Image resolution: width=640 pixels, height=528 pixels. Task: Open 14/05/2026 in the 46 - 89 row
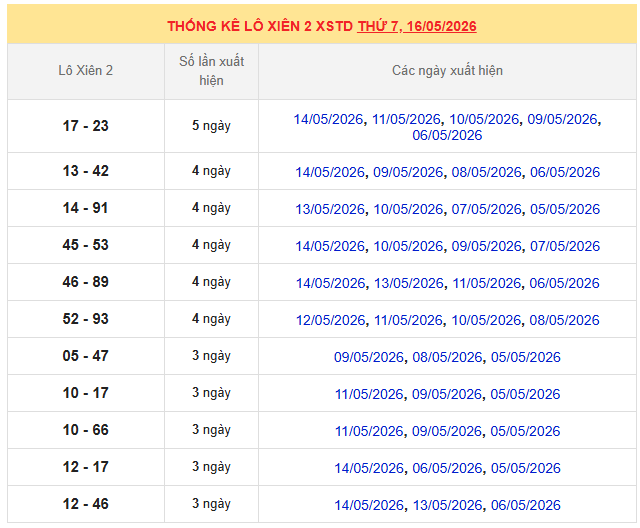pos(331,283)
